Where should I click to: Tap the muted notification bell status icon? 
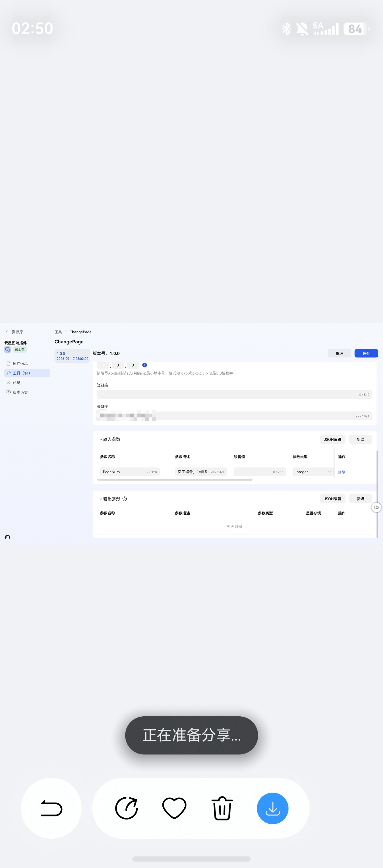[x=302, y=29]
